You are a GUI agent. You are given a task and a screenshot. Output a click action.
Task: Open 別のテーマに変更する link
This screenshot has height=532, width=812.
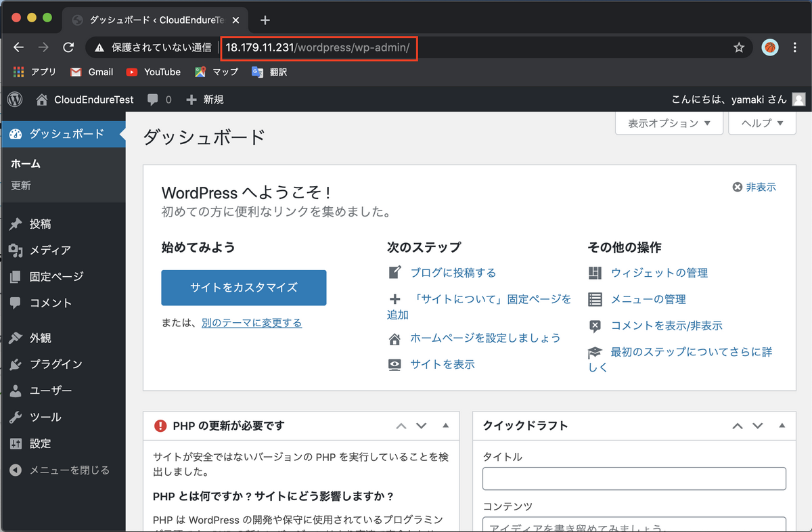(252, 323)
